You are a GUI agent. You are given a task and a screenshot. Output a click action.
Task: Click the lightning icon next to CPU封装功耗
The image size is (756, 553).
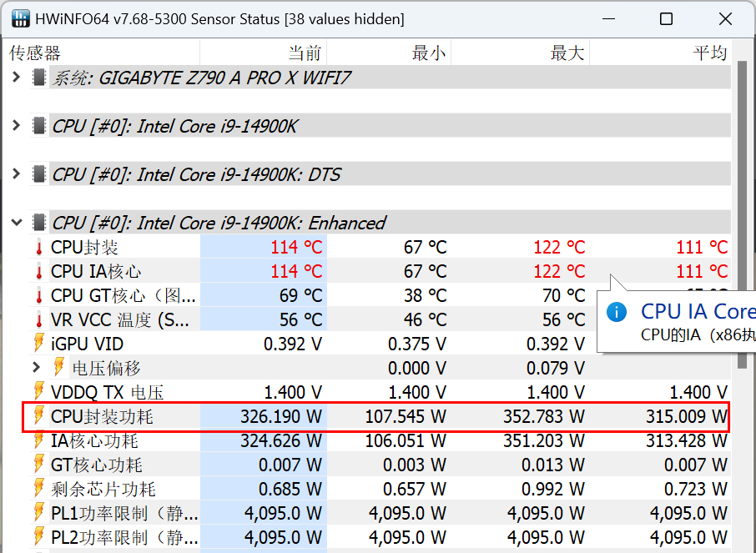pos(38,416)
